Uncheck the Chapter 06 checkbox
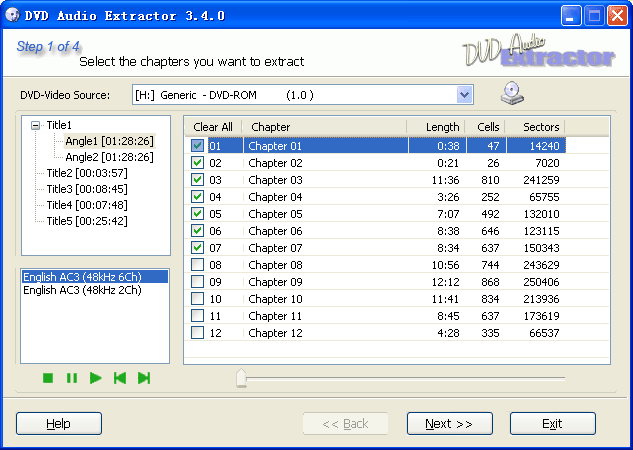 point(197,230)
